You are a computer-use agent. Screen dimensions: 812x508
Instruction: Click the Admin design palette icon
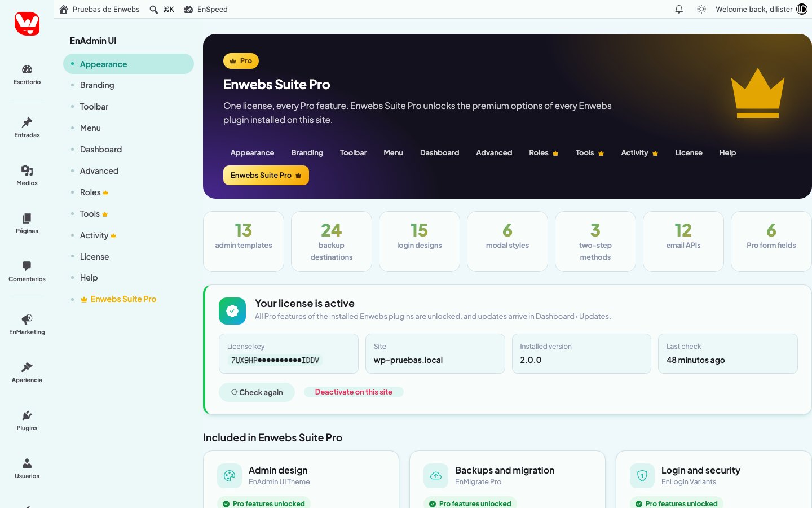pos(230,476)
